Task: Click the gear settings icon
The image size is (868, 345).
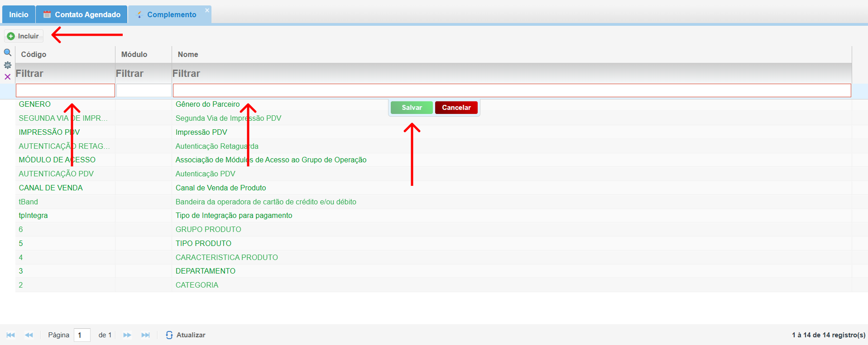Action: 8,65
